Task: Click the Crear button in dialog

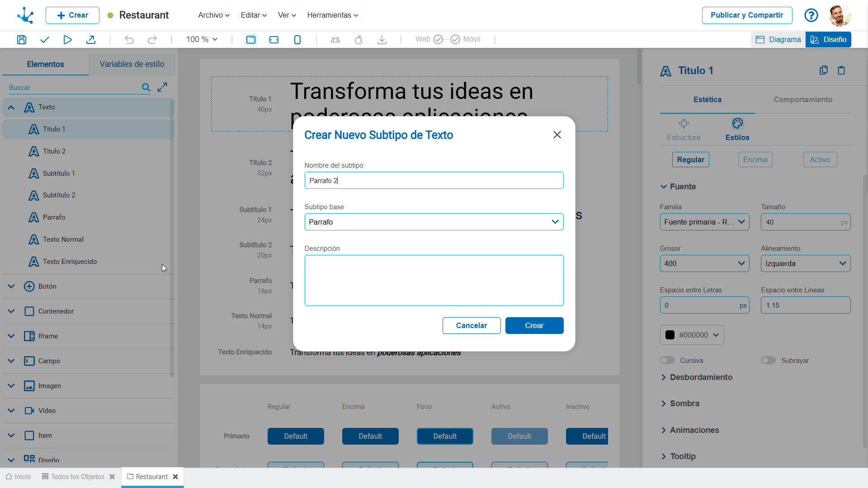Action: click(x=534, y=325)
